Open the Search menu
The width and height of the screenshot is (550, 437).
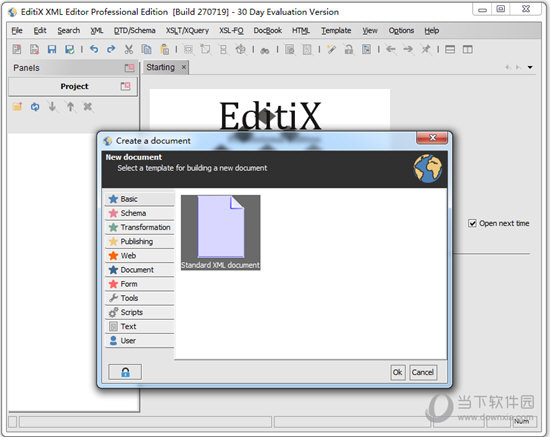[69, 31]
